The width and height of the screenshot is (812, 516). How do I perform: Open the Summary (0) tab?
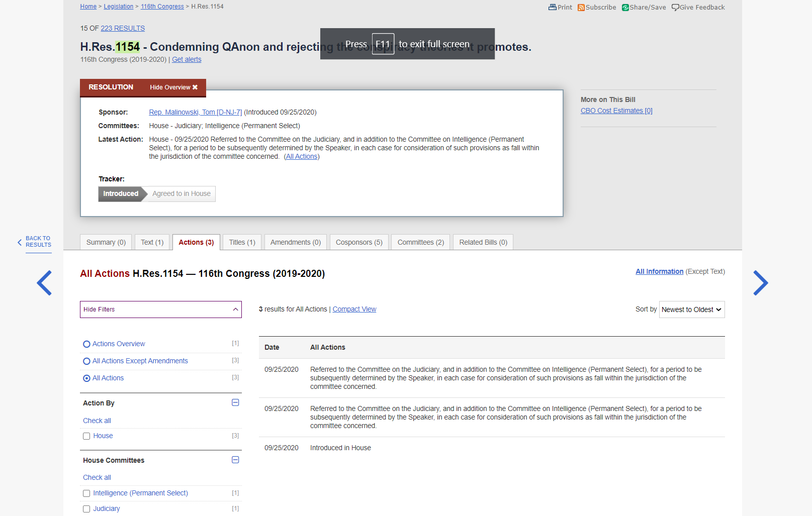(106, 242)
